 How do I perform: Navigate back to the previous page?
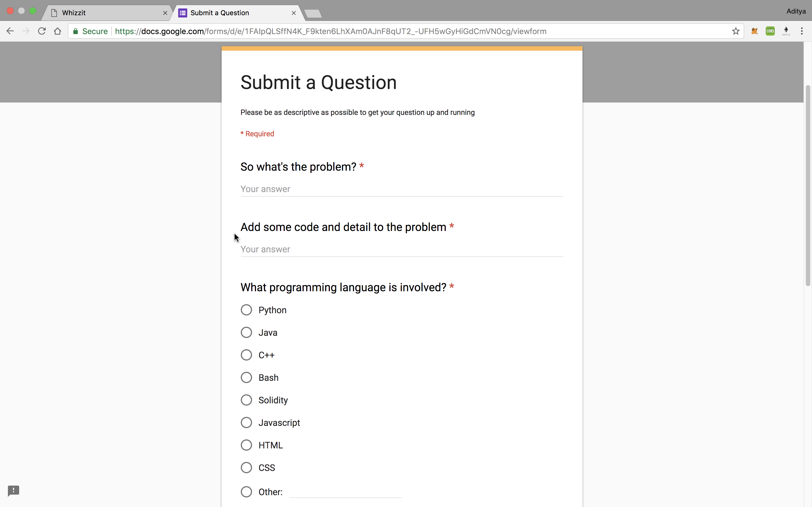coord(10,31)
